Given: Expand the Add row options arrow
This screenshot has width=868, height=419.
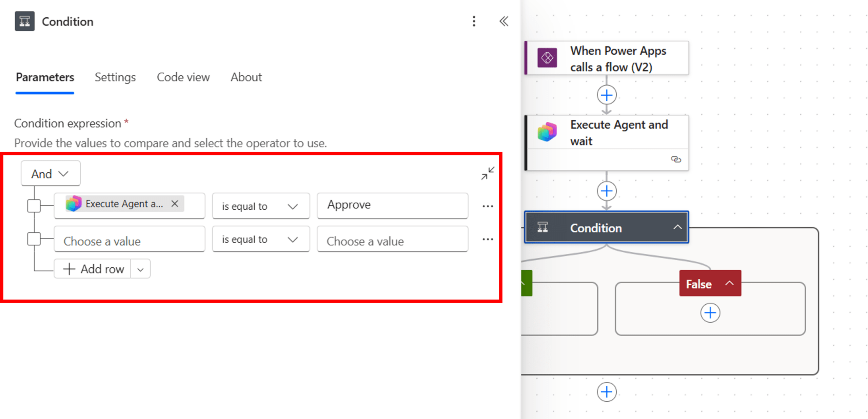Looking at the screenshot, I should coord(140,269).
